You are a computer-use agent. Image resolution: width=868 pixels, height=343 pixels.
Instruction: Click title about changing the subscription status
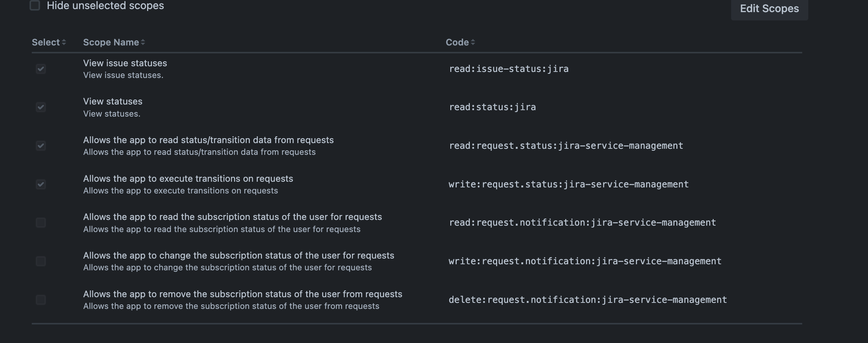coord(239,256)
